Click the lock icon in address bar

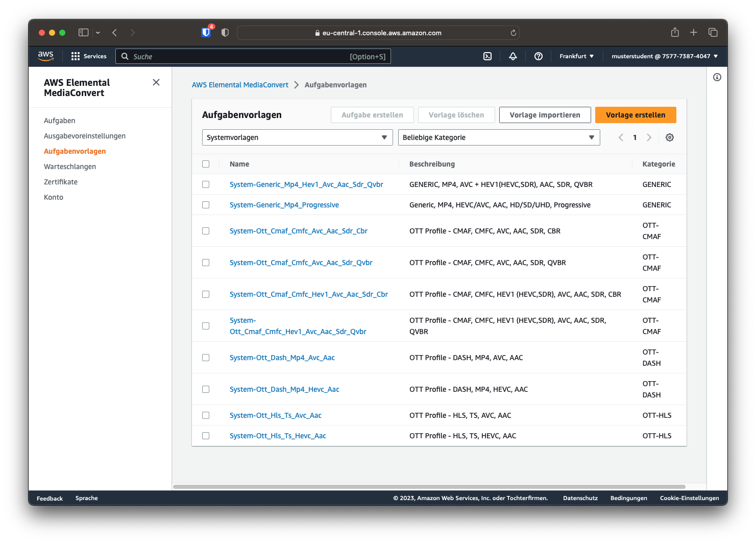pos(318,33)
